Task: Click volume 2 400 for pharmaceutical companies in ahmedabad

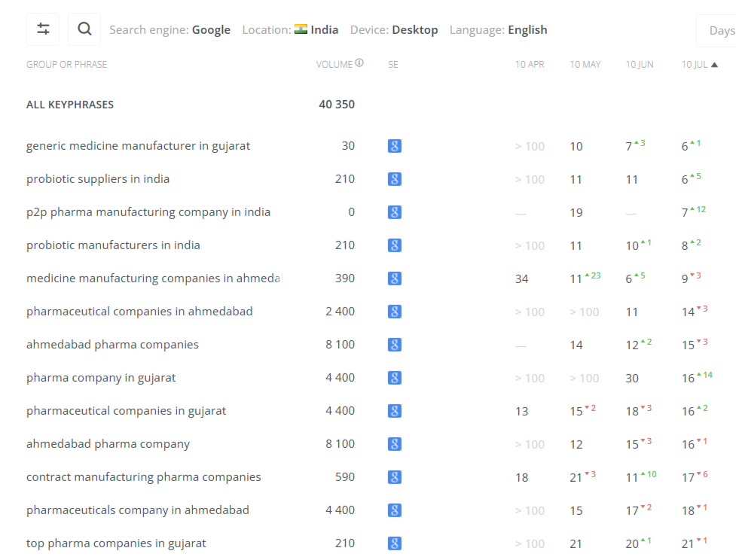Action: click(340, 312)
